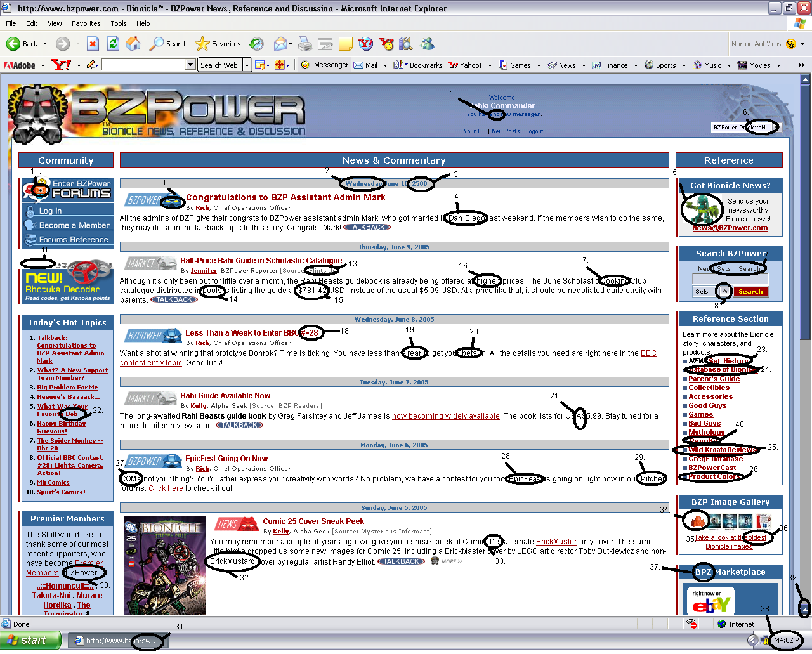Click the yellow note toolbar icon
This screenshot has width=812, height=654.
click(x=346, y=44)
